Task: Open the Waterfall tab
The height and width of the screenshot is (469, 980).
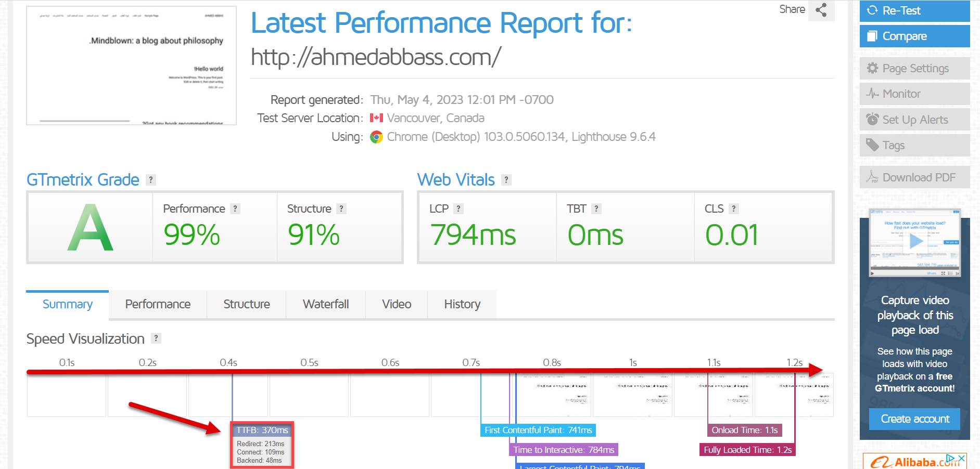Action: tap(326, 304)
